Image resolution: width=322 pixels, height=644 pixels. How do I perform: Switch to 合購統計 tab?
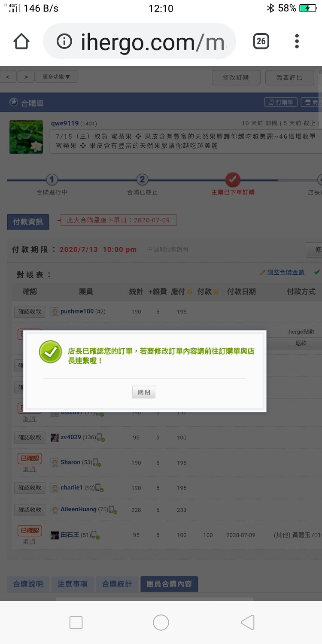coord(117,584)
